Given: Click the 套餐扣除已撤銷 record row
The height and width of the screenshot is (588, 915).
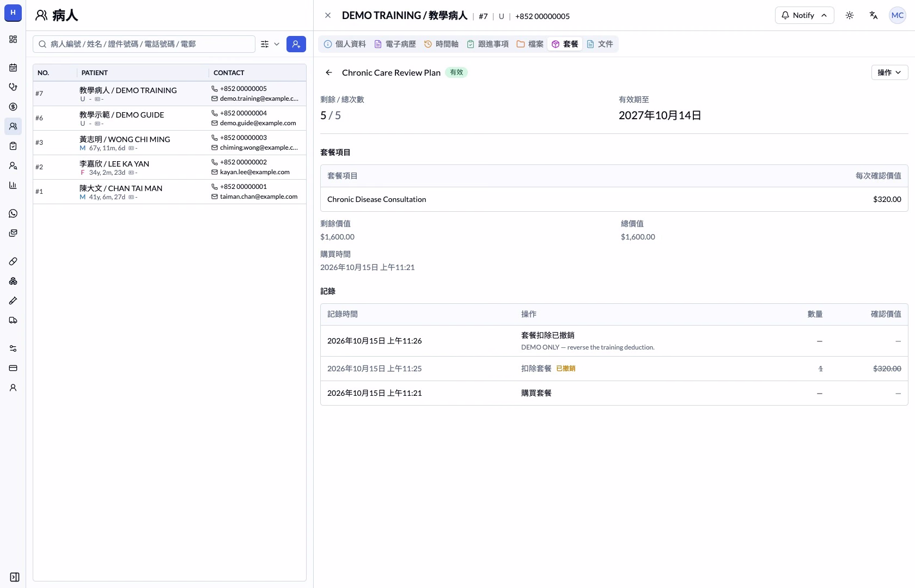Looking at the screenshot, I should (x=614, y=341).
